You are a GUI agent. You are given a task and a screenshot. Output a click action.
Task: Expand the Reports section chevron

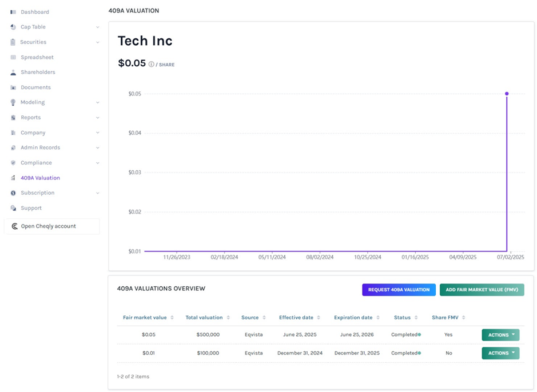point(98,118)
